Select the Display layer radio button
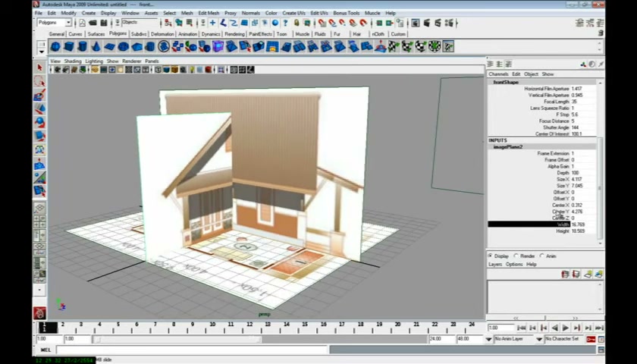The width and height of the screenshot is (637, 364). tap(490, 256)
